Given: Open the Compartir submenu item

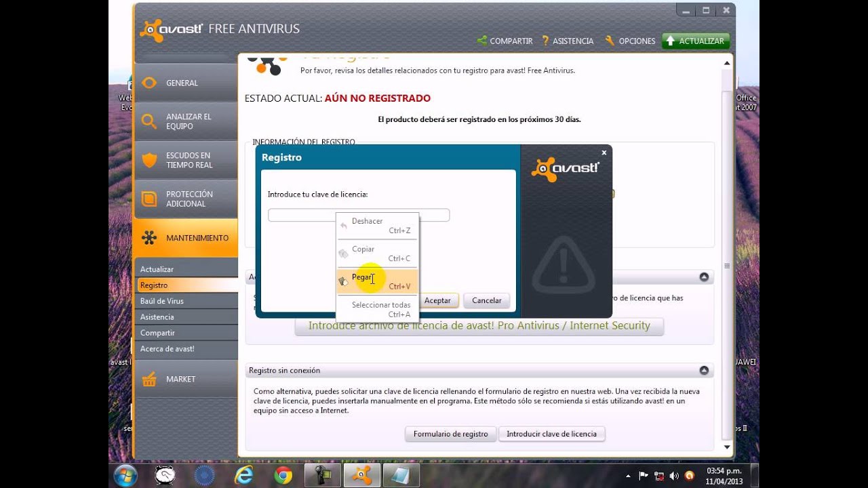Looking at the screenshot, I should pos(186,333).
